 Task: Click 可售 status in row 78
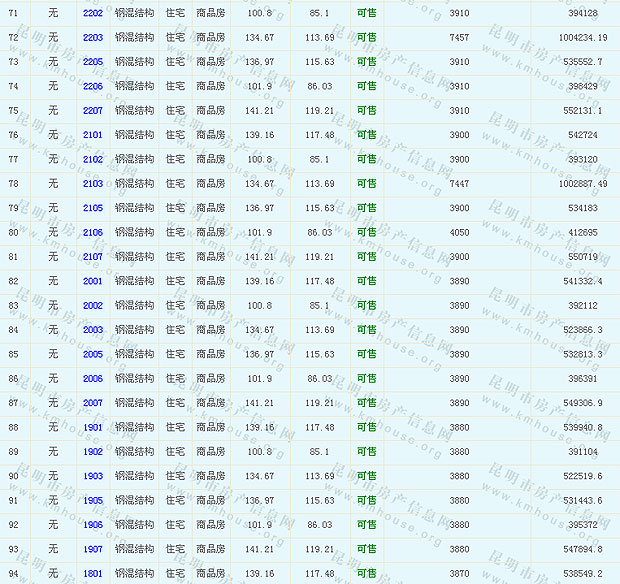point(367,184)
